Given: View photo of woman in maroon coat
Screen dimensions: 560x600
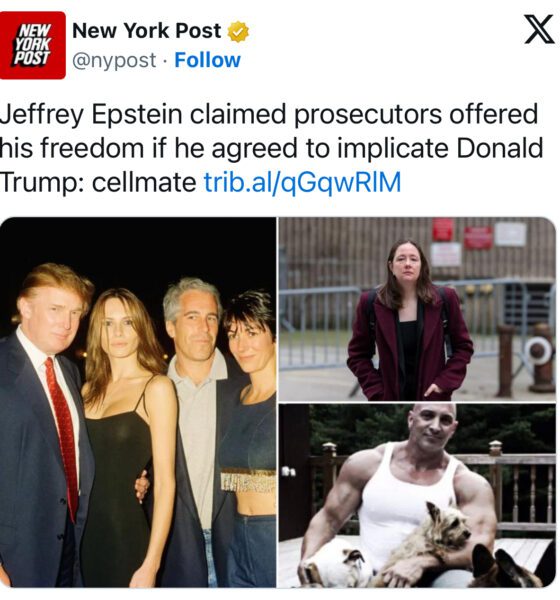Looking at the screenshot, I should click(417, 309).
